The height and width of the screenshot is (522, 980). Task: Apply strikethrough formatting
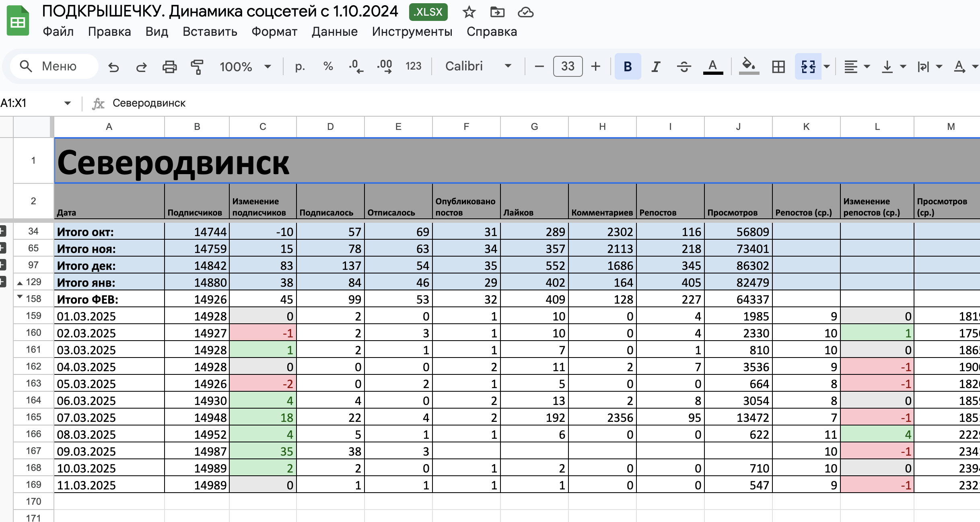coord(684,66)
